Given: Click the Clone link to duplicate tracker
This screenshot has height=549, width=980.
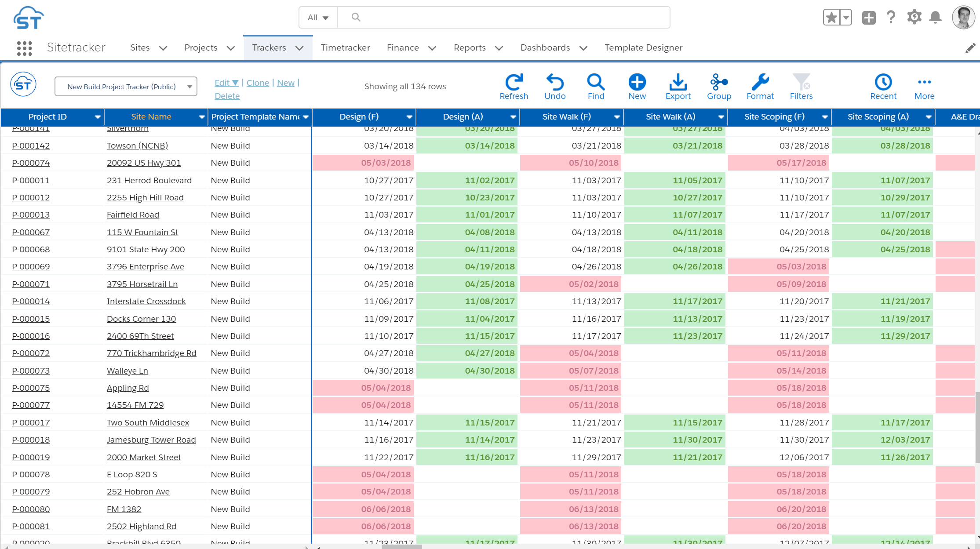Looking at the screenshot, I should pyautogui.click(x=258, y=82).
